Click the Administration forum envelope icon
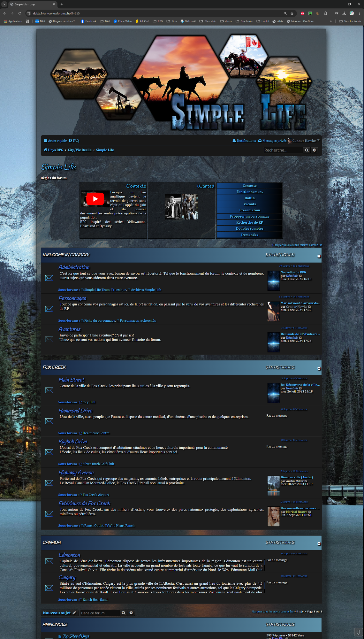Viewport: 364px width, 639px height. coord(49,278)
